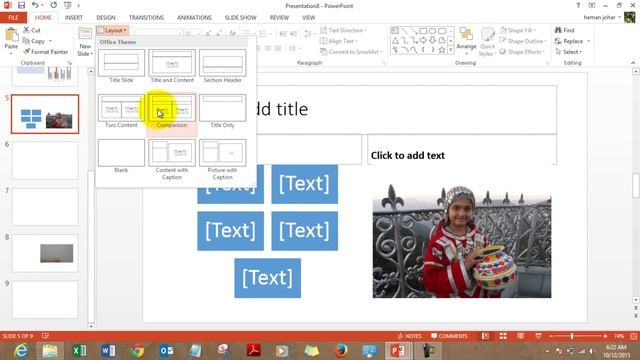Pick Picture with Caption layout

coord(222,159)
